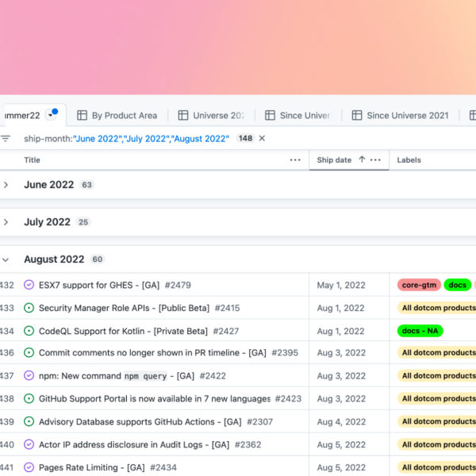The width and height of the screenshot is (476, 476).
Task: Open Actor IP address disclosure item
Action: [134, 445]
